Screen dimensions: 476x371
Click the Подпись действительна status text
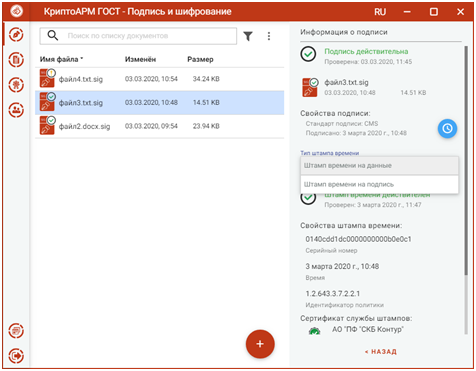(366, 51)
